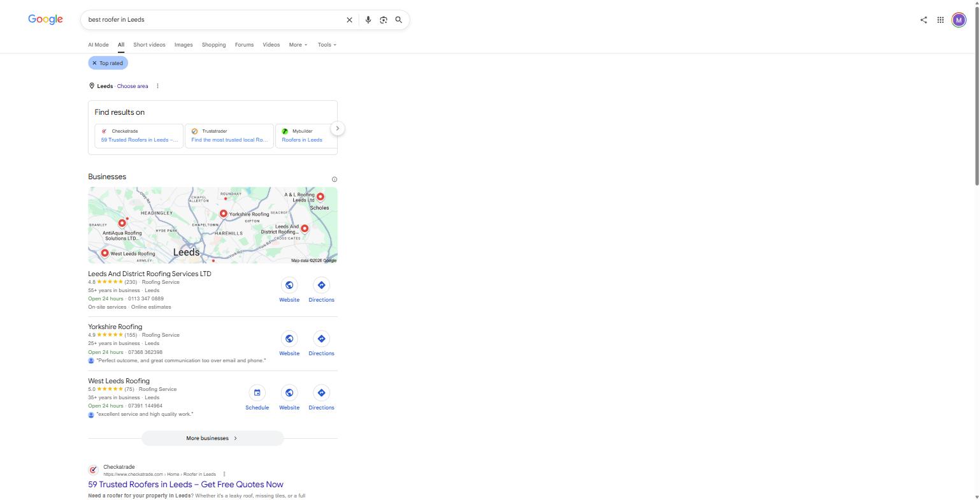Screen dimensions: 980x500
Task: Click the Yorkshire Roofing map pin
Action: (223, 214)
